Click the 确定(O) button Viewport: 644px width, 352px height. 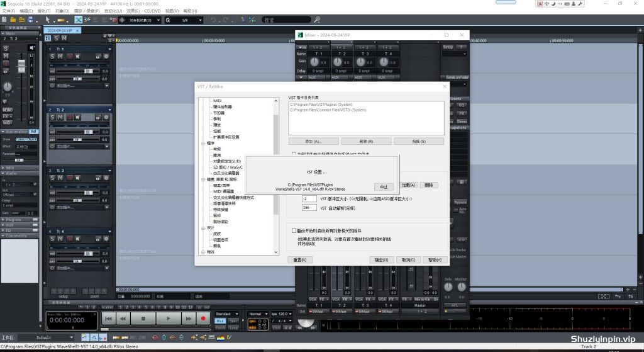[x=382, y=260]
